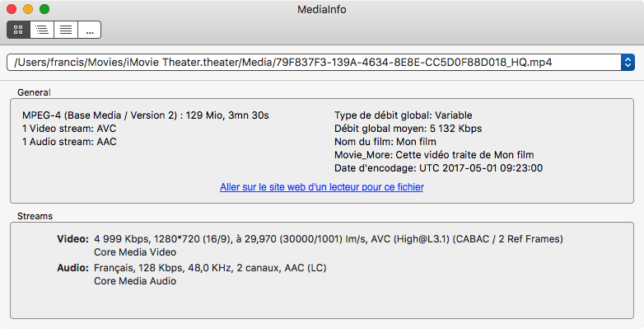This screenshot has width=644, height=329.
Task: Click the Débit global moyen line
Action: point(408,129)
